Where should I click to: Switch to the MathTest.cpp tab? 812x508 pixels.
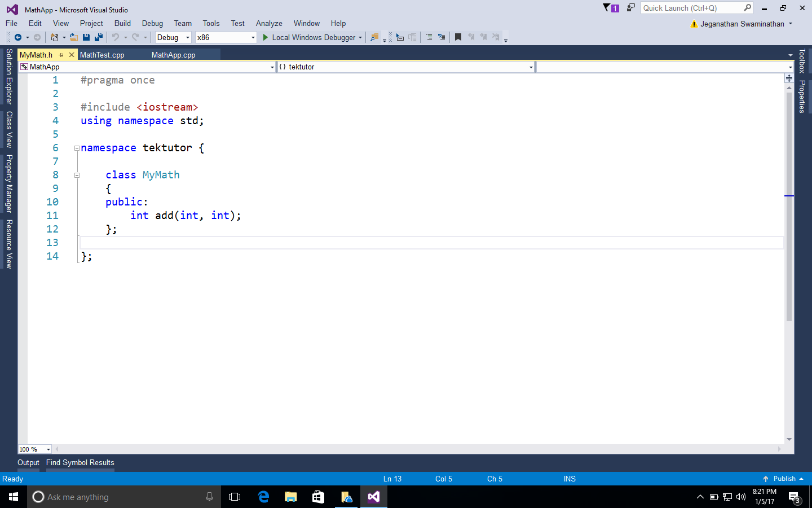coord(102,55)
